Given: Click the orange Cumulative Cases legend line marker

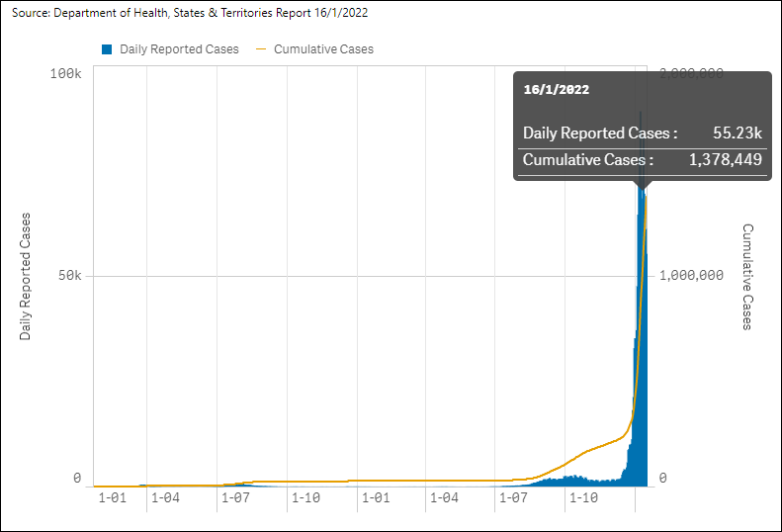Looking at the screenshot, I should tap(261, 49).
